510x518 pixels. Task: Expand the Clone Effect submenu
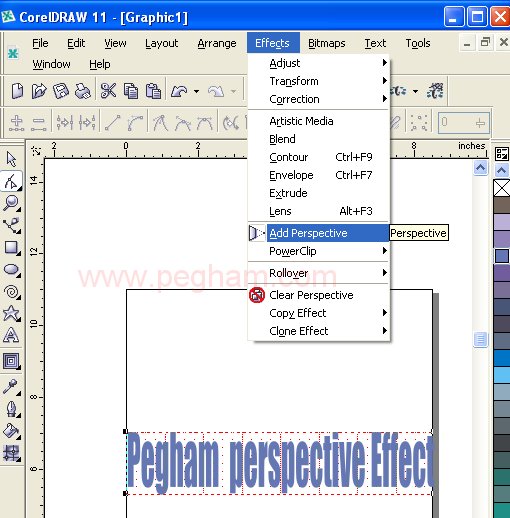click(x=319, y=331)
